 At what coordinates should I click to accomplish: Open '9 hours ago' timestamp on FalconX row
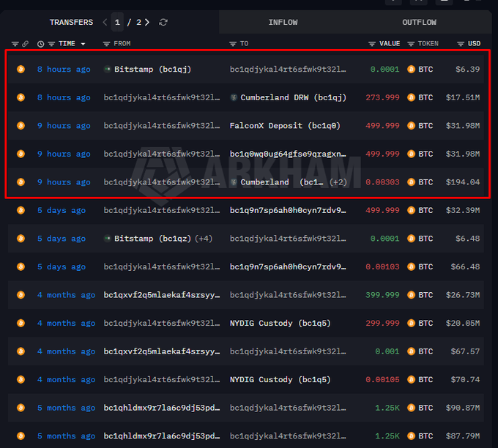pos(64,126)
